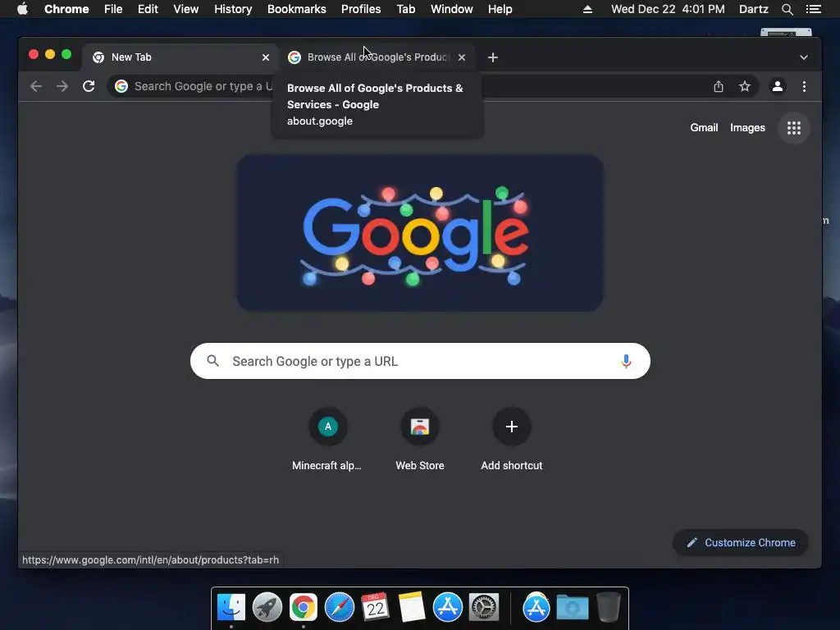Click the Chrome back arrow button
The height and width of the screenshot is (630, 840).
click(36, 86)
